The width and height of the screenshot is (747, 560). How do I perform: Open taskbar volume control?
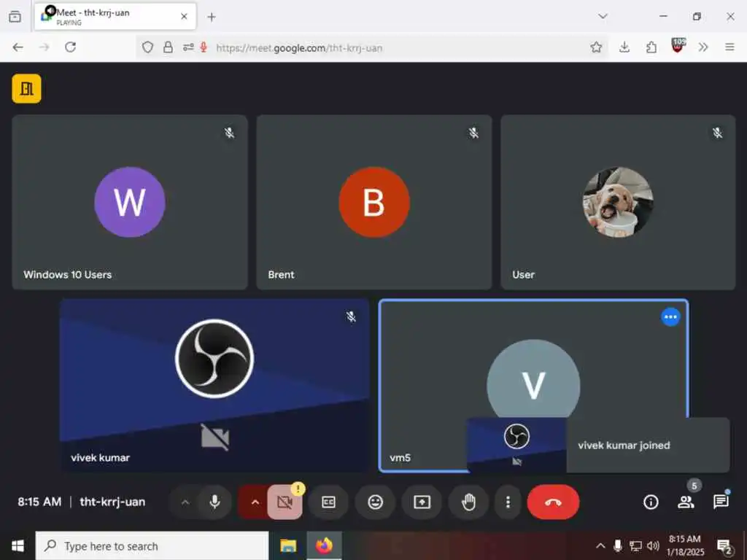[x=653, y=545]
